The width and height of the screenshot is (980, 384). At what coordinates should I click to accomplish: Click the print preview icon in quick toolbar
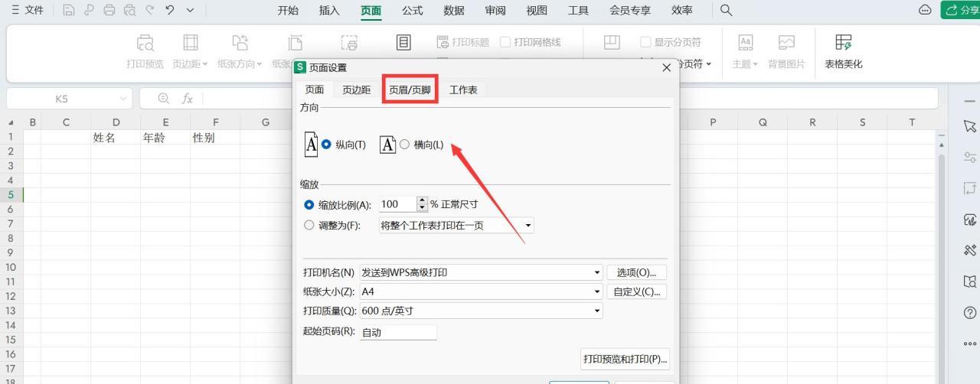(x=130, y=11)
